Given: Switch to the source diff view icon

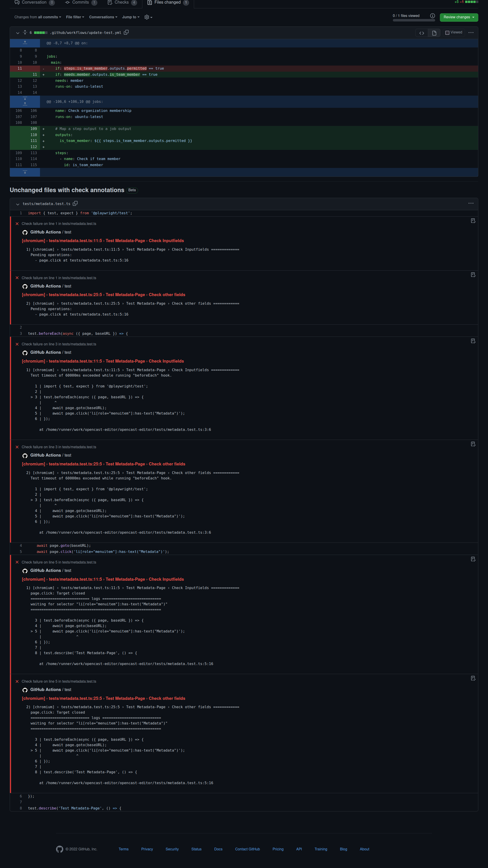Looking at the screenshot, I should coord(422,33).
